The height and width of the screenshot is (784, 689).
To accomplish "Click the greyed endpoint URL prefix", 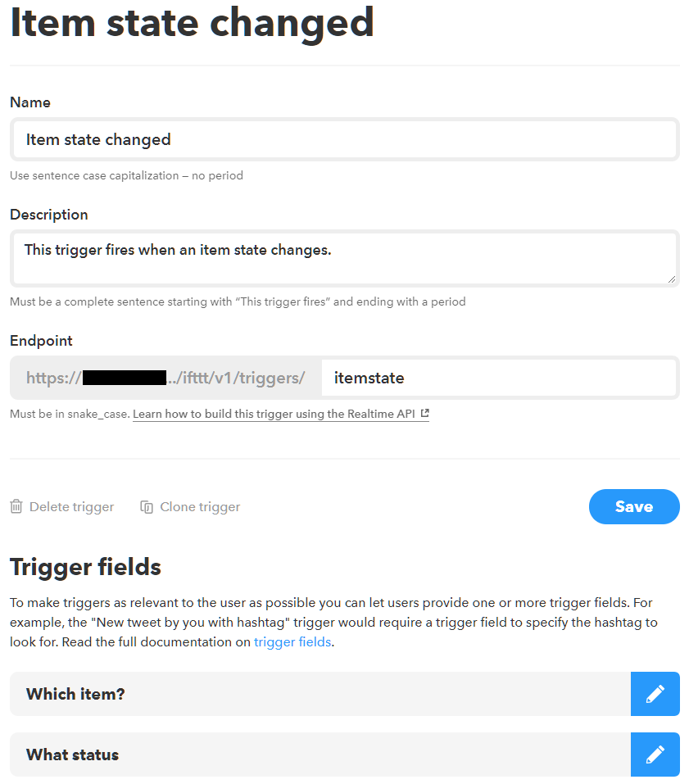I will [x=165, y=378].
